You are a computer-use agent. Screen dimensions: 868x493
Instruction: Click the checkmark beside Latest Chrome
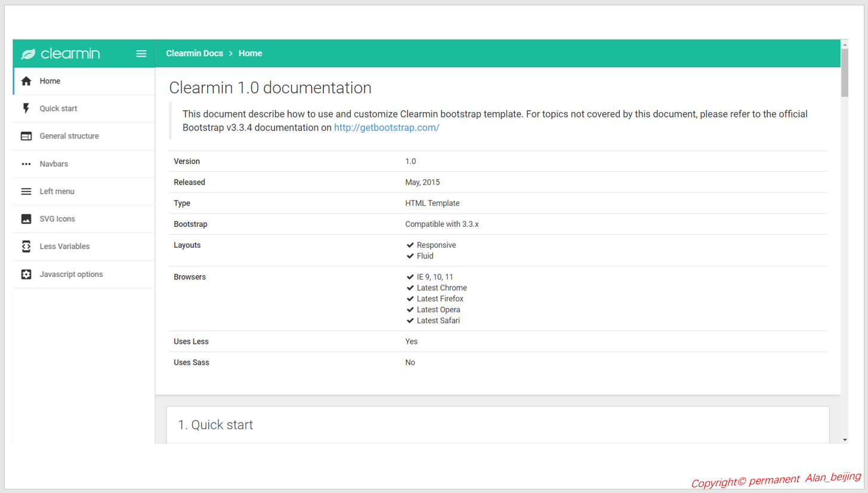point(410,288)
